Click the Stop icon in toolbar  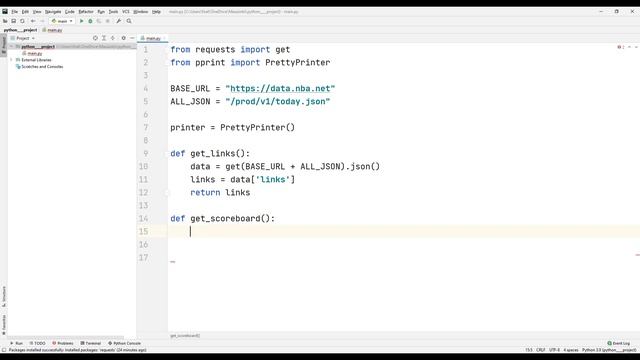click(108, 21)
